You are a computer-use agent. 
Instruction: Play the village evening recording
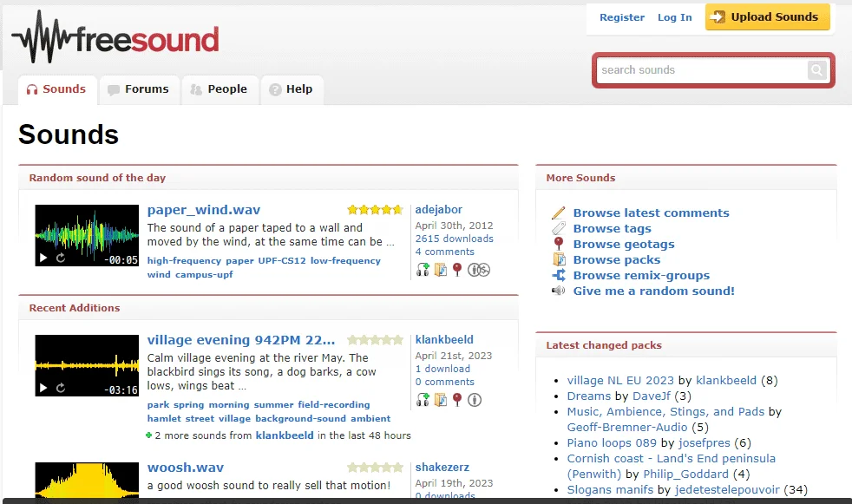pos(43,388)
